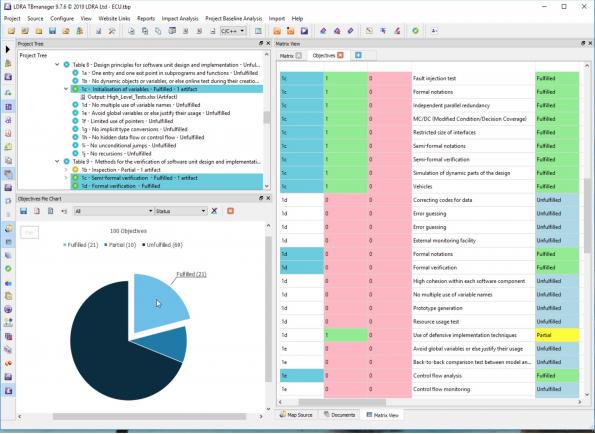The image size is (595, 434).
Task: Click the Unfulfilled (69) legend entry
Action: tap(162, 245)
